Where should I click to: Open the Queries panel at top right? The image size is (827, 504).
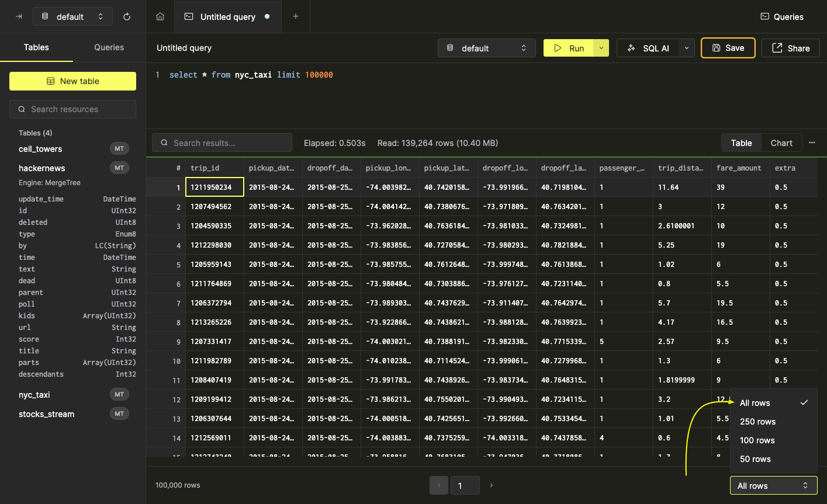pyautogui.click(x=782, y=17)
